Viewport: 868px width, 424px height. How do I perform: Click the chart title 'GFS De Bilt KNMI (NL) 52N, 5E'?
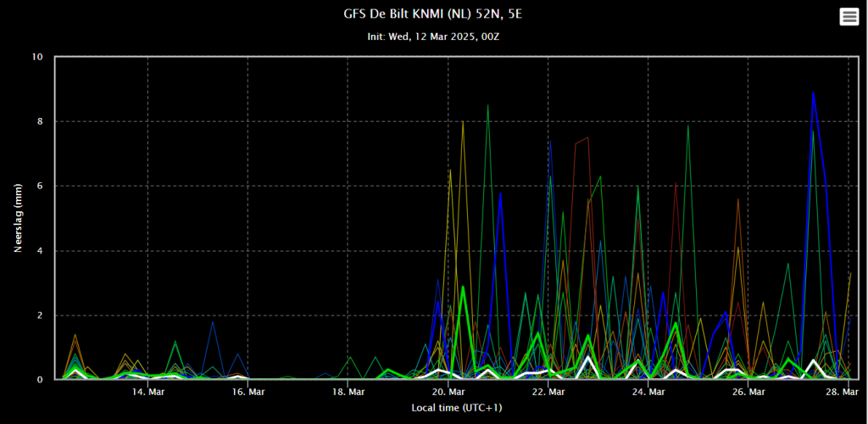(x=433, y=14)
